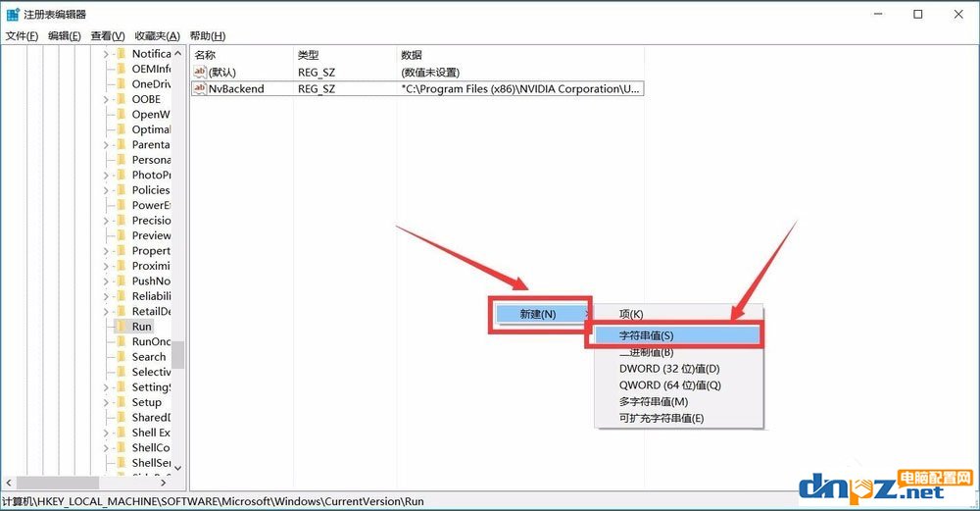The image size is (980, 511).
Task: Open the 收藏夹(A) menu
Action: click(x=157, y=36)
